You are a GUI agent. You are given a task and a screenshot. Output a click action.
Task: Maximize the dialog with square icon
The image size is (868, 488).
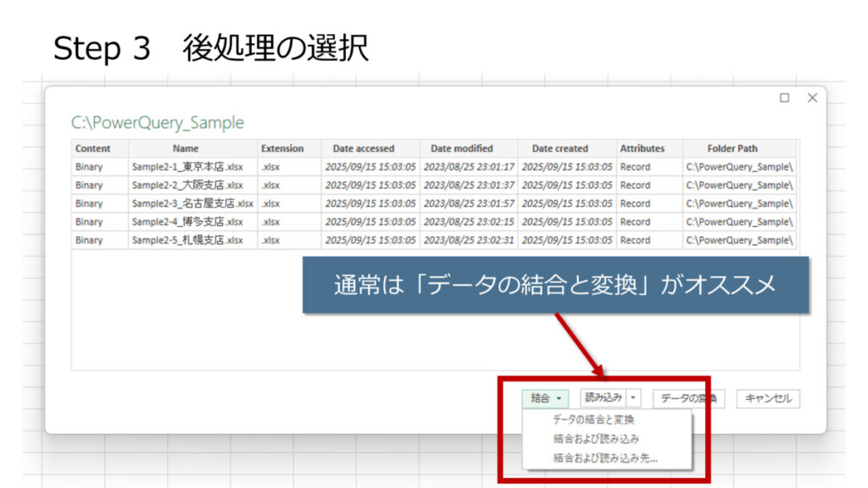(x=784, y=98)
